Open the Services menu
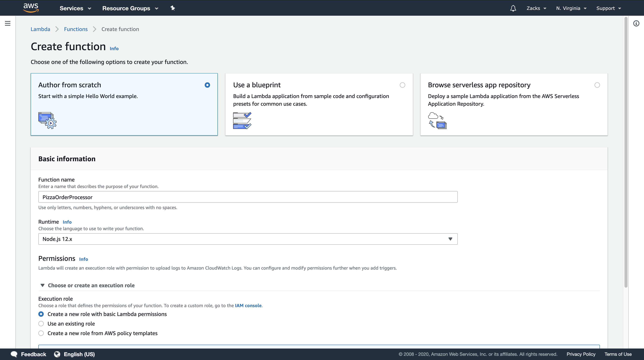 pos(75,8)
